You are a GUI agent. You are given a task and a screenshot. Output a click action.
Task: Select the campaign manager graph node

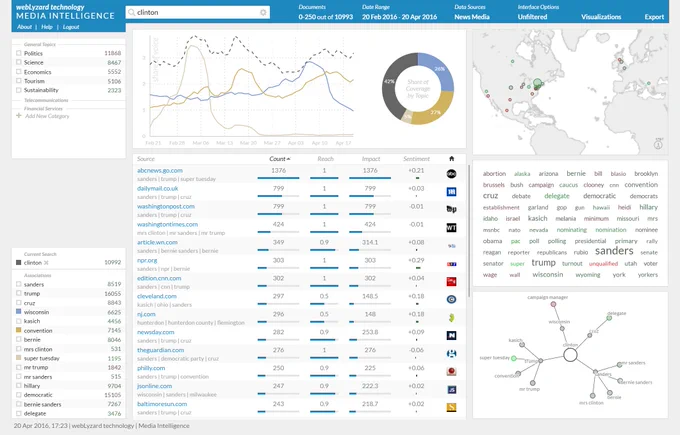(553, 304)
